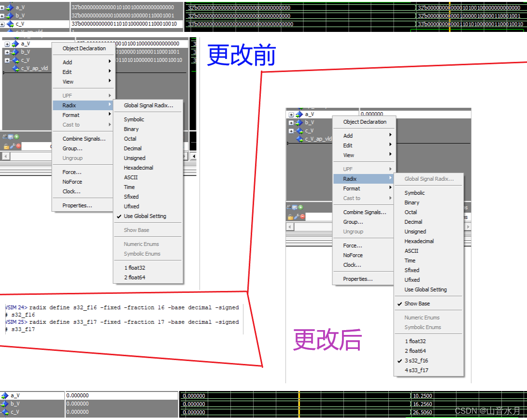Click the wrench cursor-properties icon in the before-change panel
The height and width of the screenshot is (420, 527).
[13, 146]
